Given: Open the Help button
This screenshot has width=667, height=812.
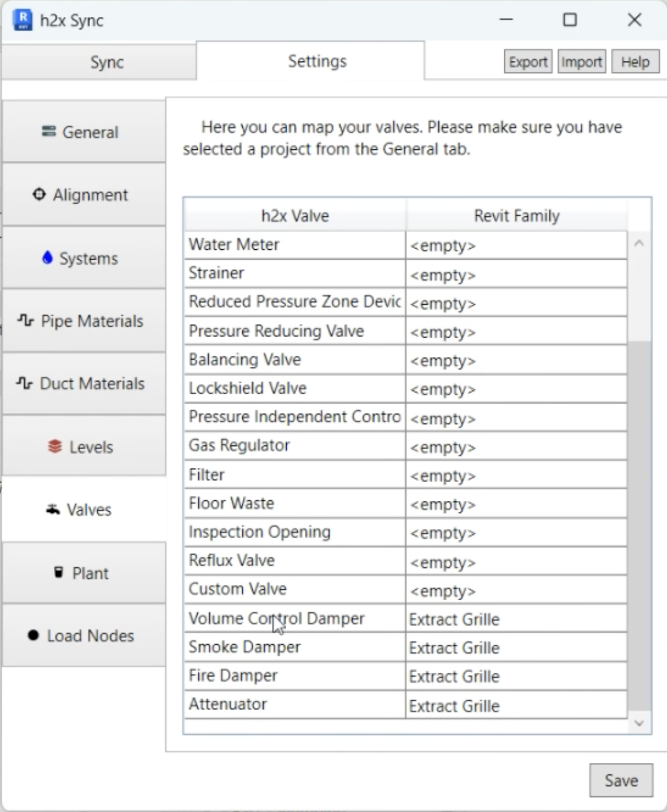Looking at the screenshot, I should click(x=635, y=62).
